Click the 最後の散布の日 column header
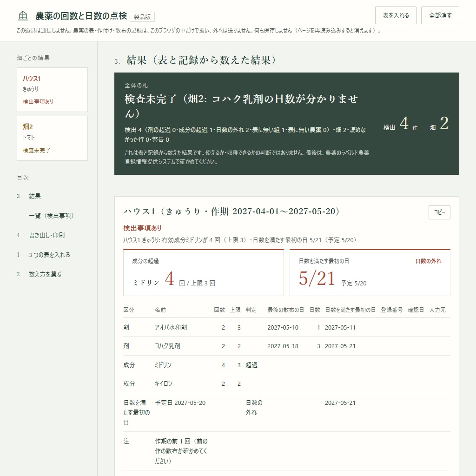This screenshot has width=476, height=476. [286, 310]
